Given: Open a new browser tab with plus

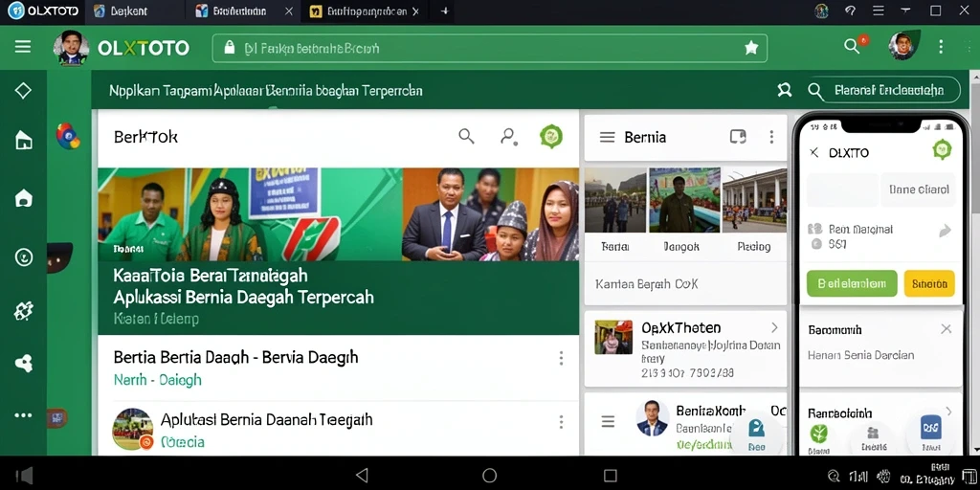Looking at the screenshot, I should pyautogui.click(x=444, y=11).
